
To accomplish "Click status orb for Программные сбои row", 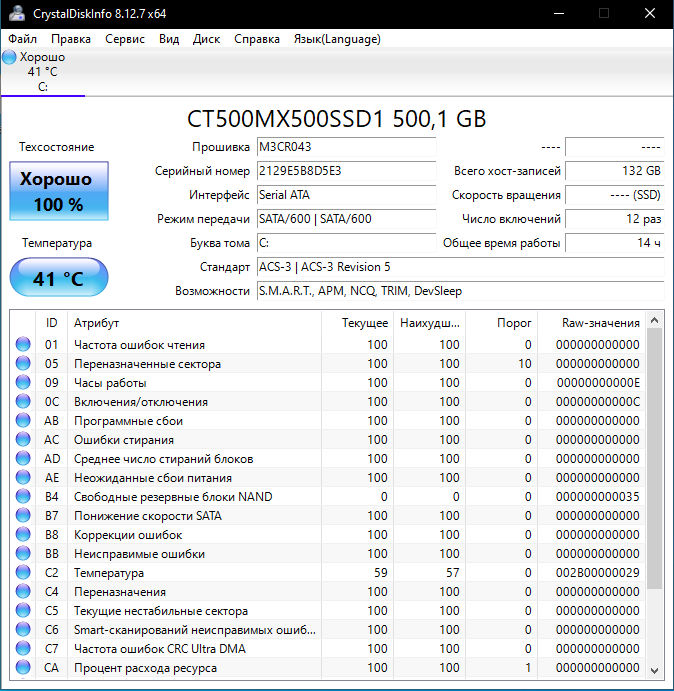I will [x=23, y=420].
